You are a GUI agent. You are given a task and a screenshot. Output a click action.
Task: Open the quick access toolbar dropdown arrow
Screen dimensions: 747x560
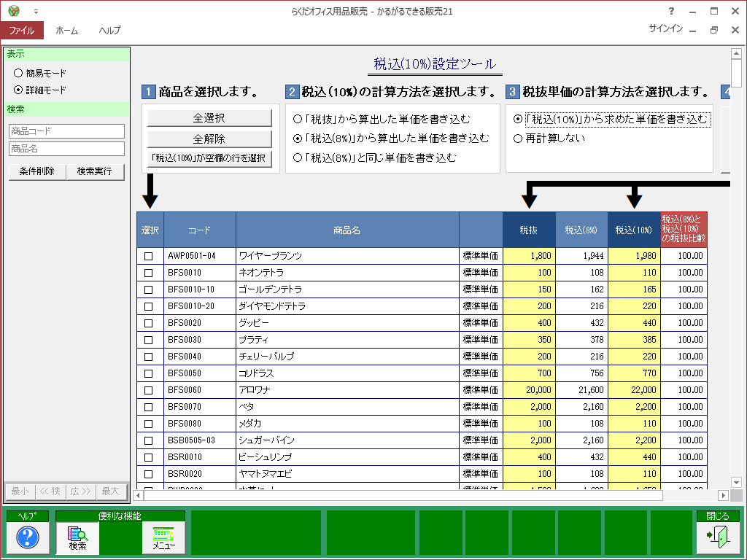pos(36,12)
